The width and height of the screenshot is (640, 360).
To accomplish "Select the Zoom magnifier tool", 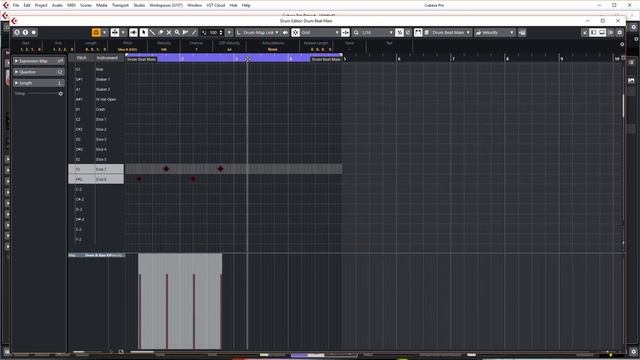I will click(x=177, y=32).
